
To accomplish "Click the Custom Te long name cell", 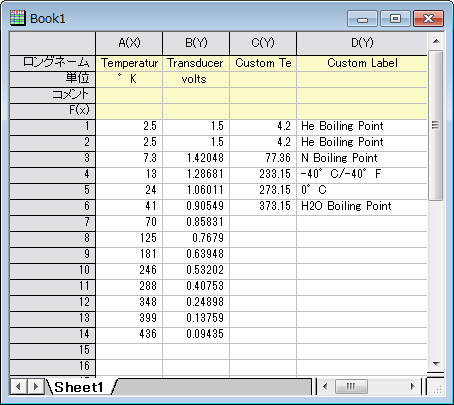I will click(263, 63).
